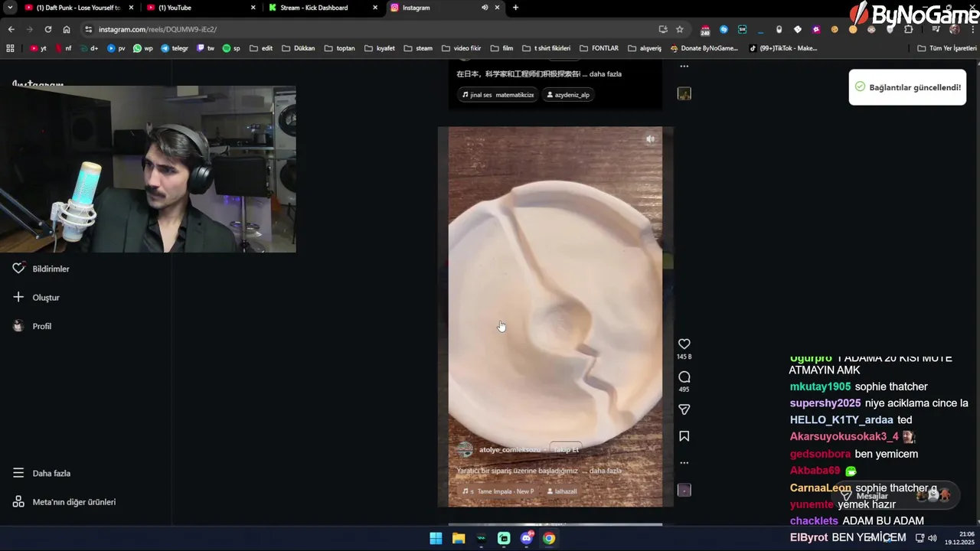This screenshot has height=551, width=980.
Task: Bookmark this page with the star icon
Action: [679, 29]
